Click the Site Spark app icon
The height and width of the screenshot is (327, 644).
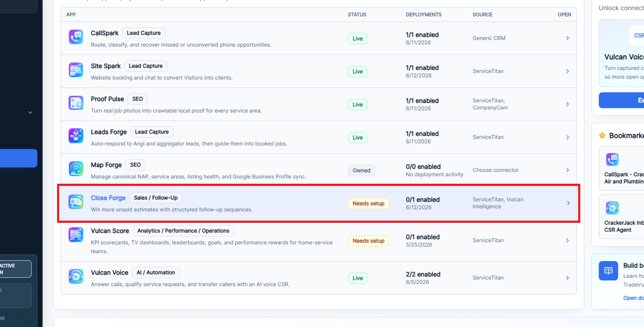pyautogui.click(x=76, y=70)
